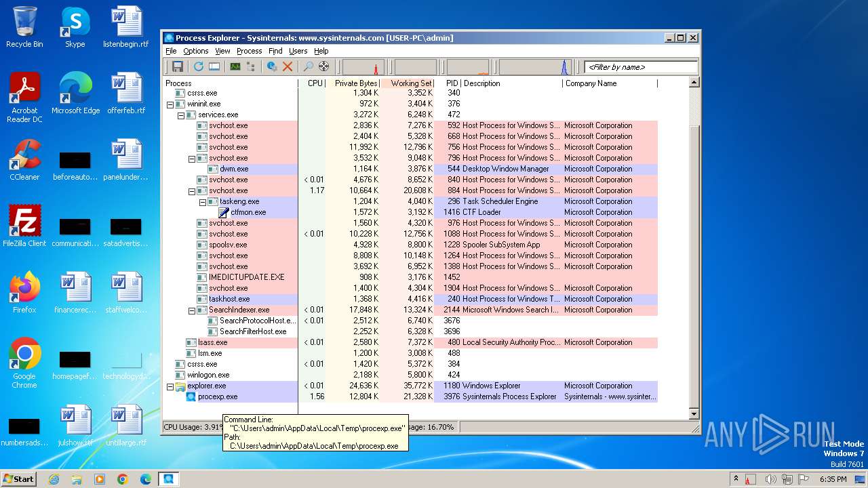Click the Filter by name field
The height and width of the screenshot is (488, 868).
(x=641, y=67)
